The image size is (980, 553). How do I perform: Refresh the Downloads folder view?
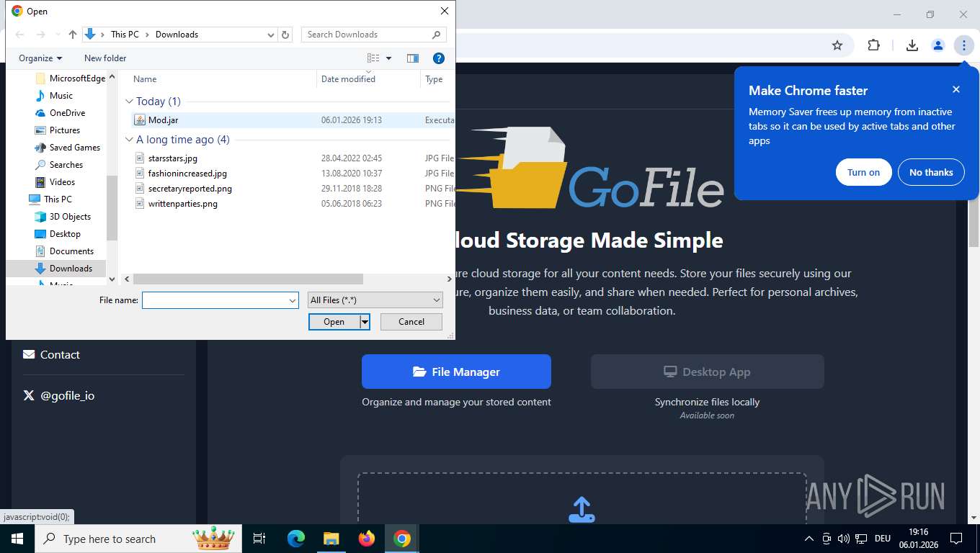[285, 35]
